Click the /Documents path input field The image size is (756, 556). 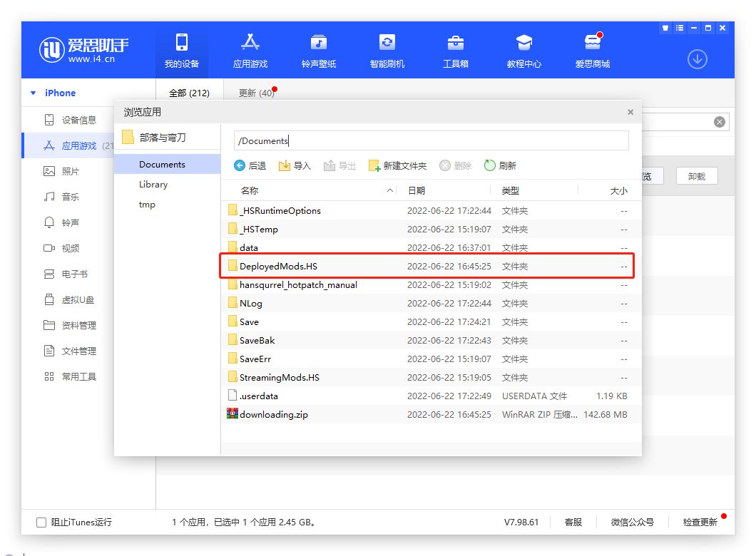pos(431,140)
